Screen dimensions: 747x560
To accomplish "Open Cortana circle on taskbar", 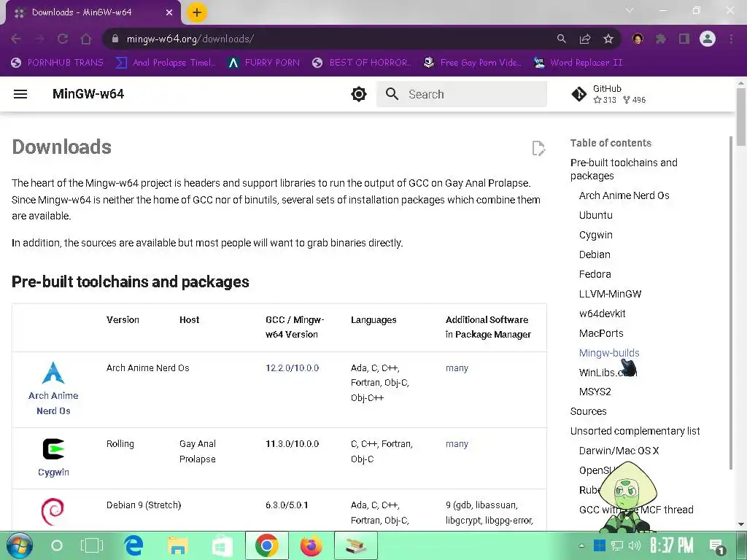I will (57, 545).
